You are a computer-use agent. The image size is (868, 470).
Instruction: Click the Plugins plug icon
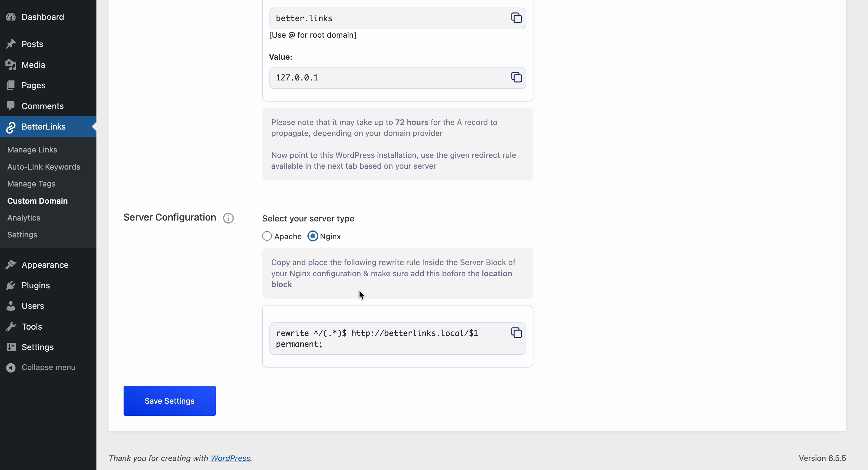(x=11, y=285)
